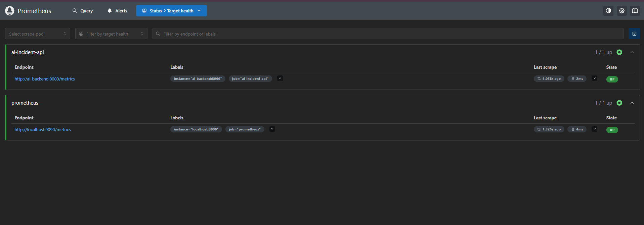Screen dimensions: 644x225
Task: Open http://ai-backend:8000/metrics endpoint link
Action: 45,79
